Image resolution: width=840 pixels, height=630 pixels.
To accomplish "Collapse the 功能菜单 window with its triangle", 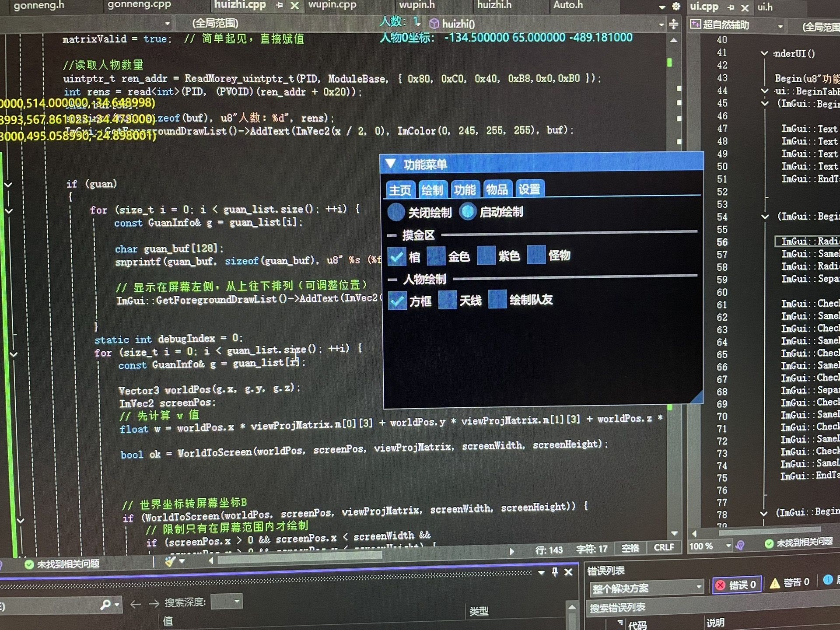I will pos(391,164).
